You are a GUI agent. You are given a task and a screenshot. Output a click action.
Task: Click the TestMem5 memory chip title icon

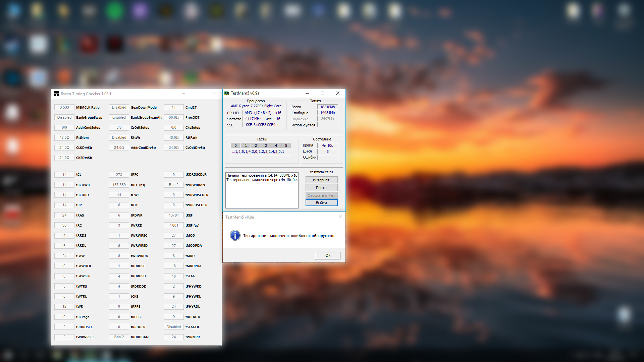226,93
